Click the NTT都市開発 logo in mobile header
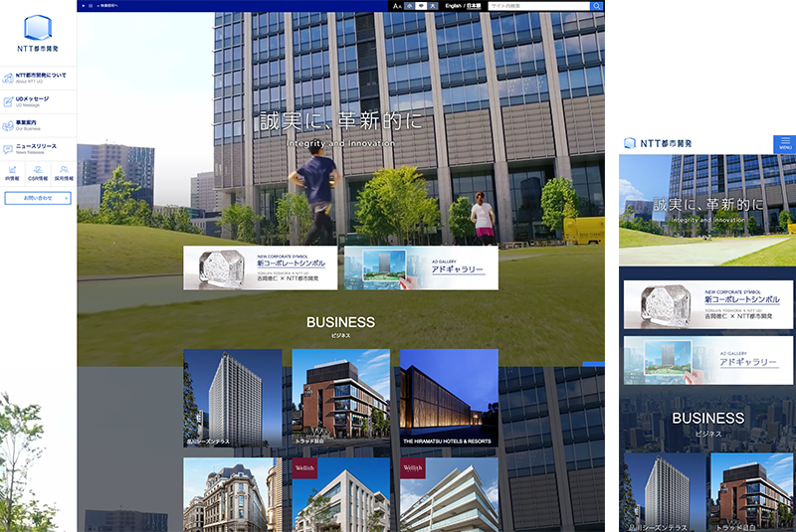The height and width of the screenshot is (532, 796). 658,143
